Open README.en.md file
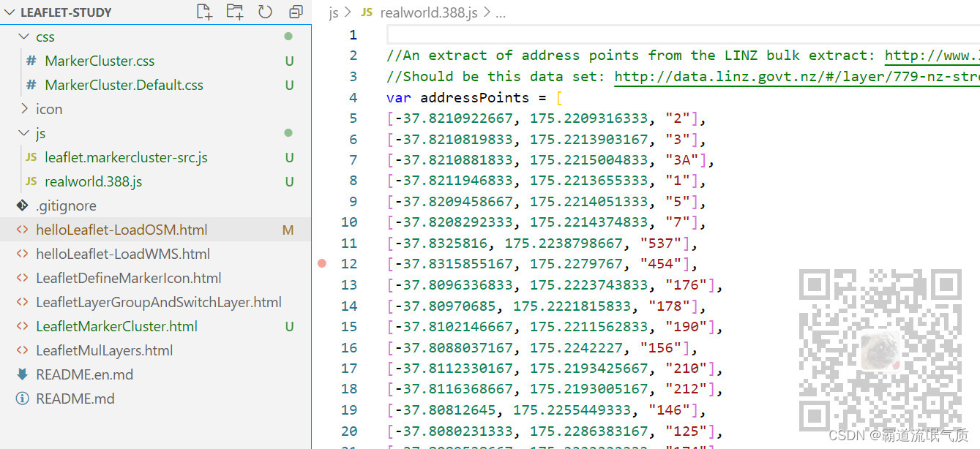The width and height of the screenshot is (980, 449). point(84,374)
